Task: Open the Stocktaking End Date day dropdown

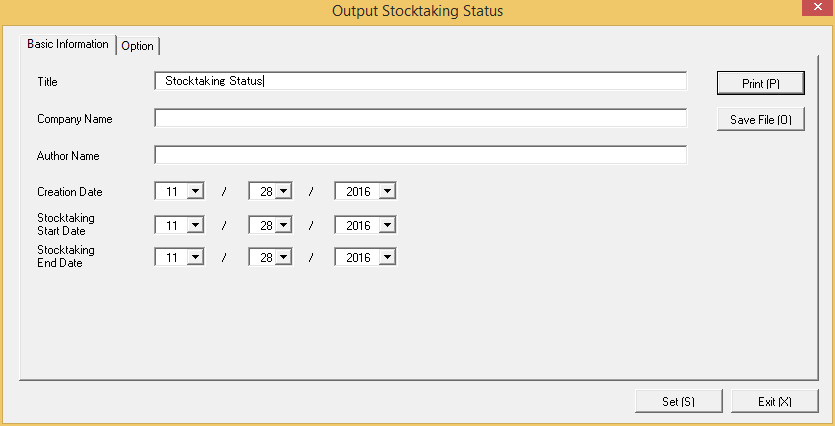Action: (x=283, y=257)
